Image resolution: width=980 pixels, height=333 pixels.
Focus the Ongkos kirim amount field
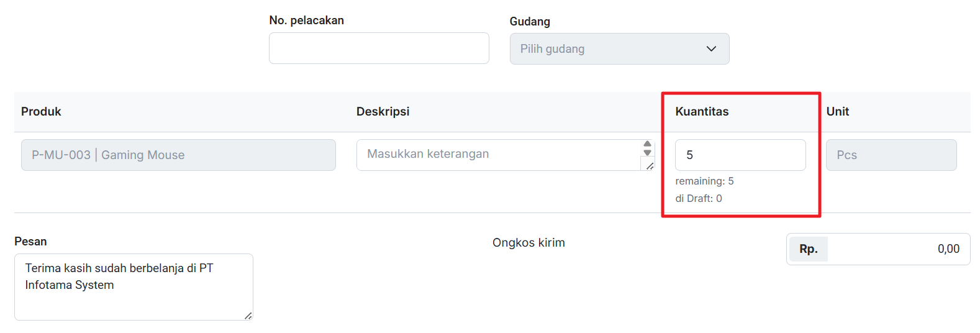898,249
